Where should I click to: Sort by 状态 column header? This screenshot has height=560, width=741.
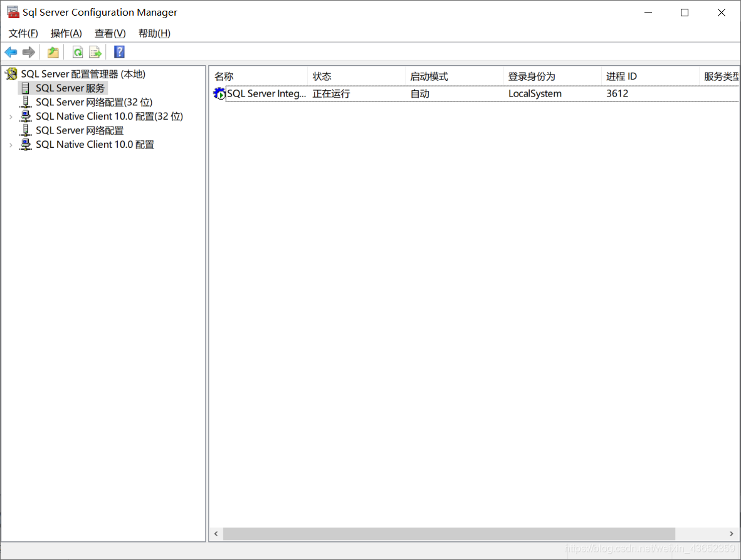[x=356, y=76]
